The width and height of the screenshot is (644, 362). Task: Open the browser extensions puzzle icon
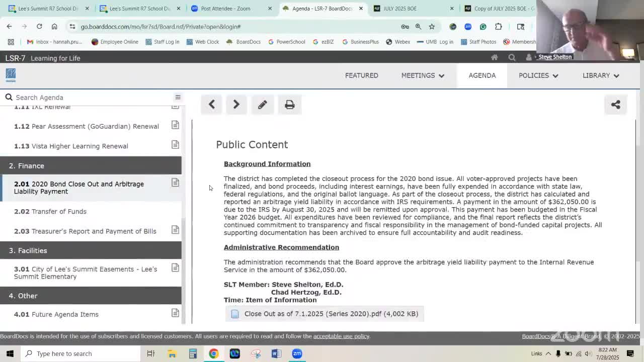(498, 27)
